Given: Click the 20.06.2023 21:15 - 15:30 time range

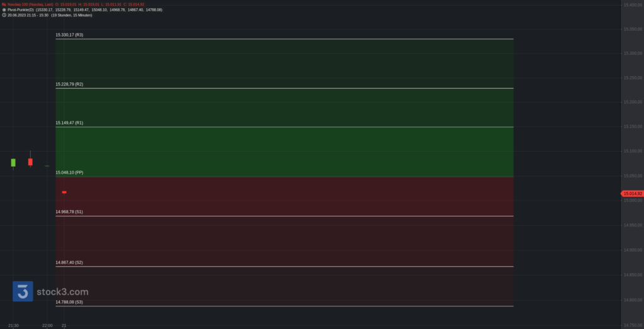Looking at the screenshot, I should 28,15.
